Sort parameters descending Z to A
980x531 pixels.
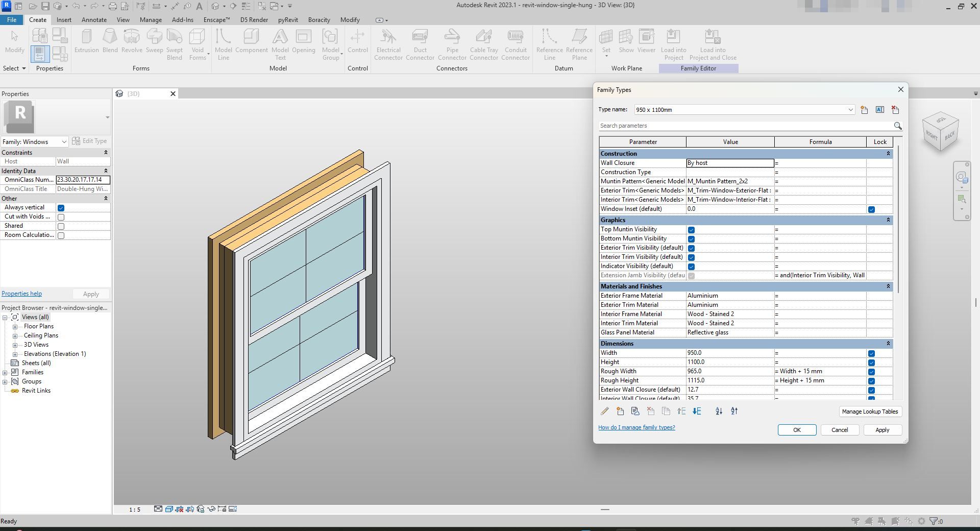[x=734, y=411]
